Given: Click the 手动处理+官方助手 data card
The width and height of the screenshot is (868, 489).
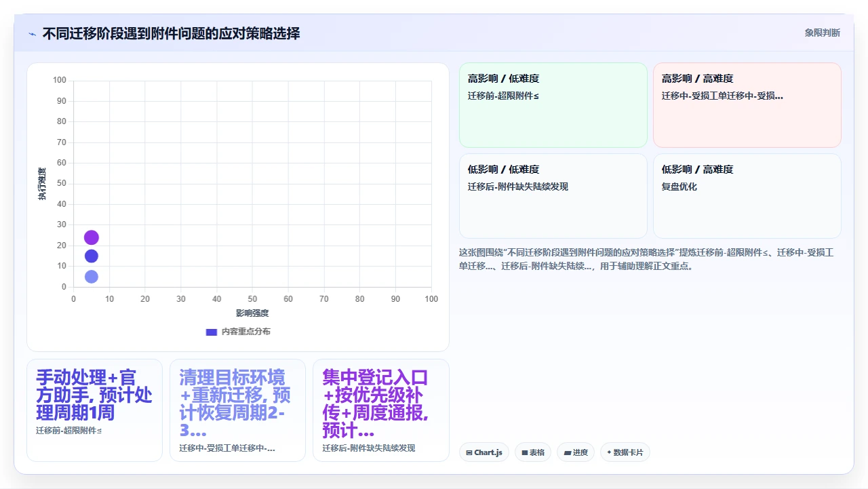Looking at the screenshot, I should click(94, 410).
